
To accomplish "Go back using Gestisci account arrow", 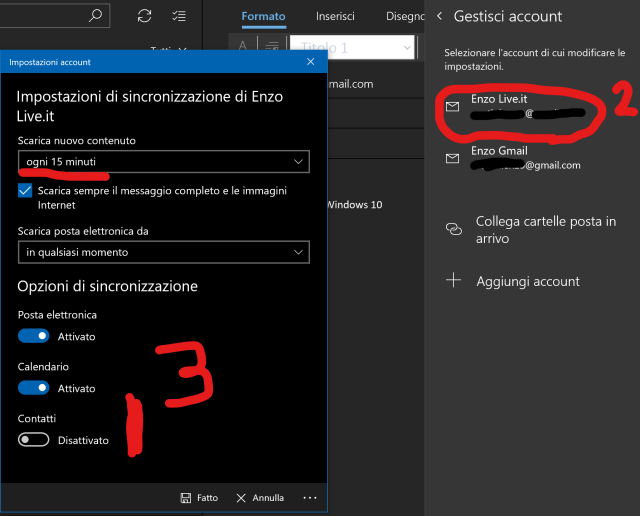I will point(439,17).
